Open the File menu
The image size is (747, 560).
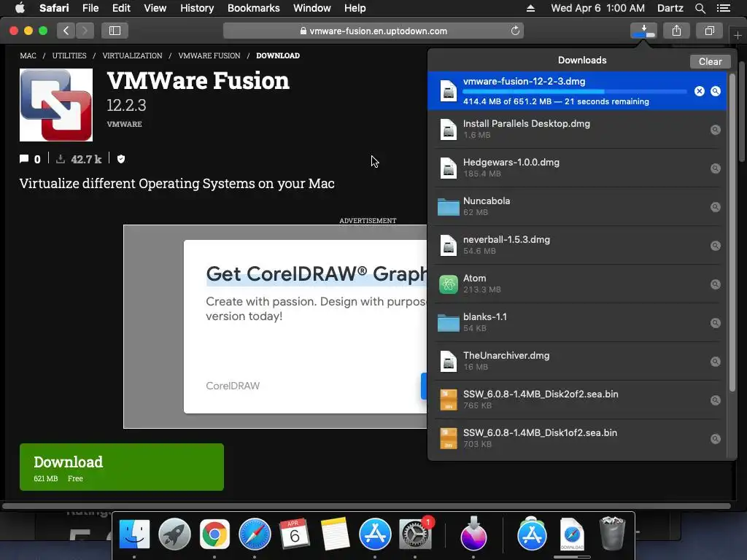pos(90,8)
